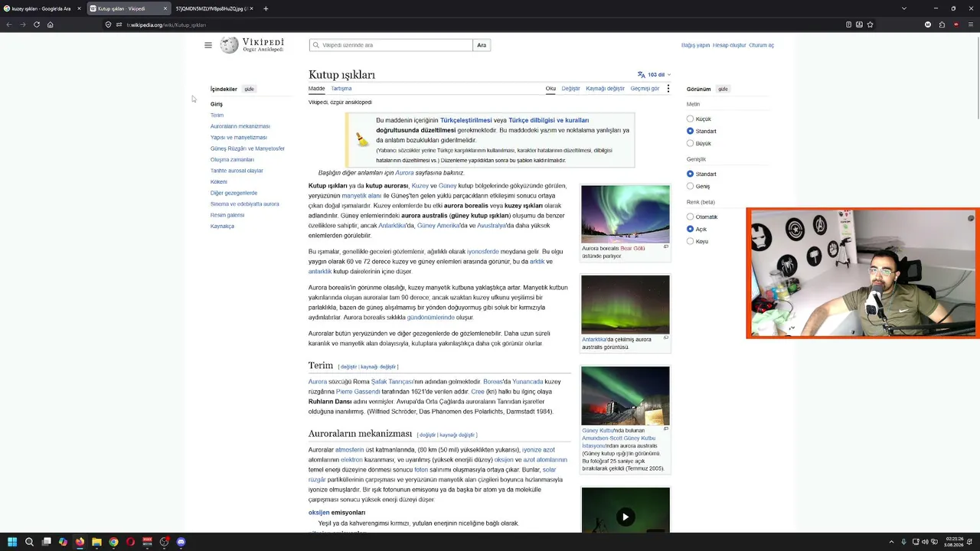
Task: Open the Oku view tab
Action: (550, 89)
